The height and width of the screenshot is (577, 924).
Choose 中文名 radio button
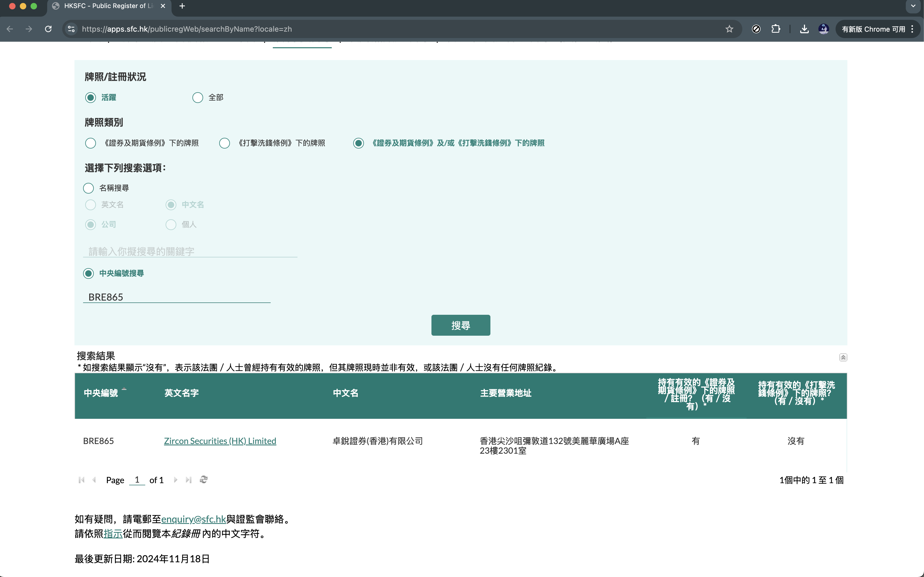(x=171, y=205)
